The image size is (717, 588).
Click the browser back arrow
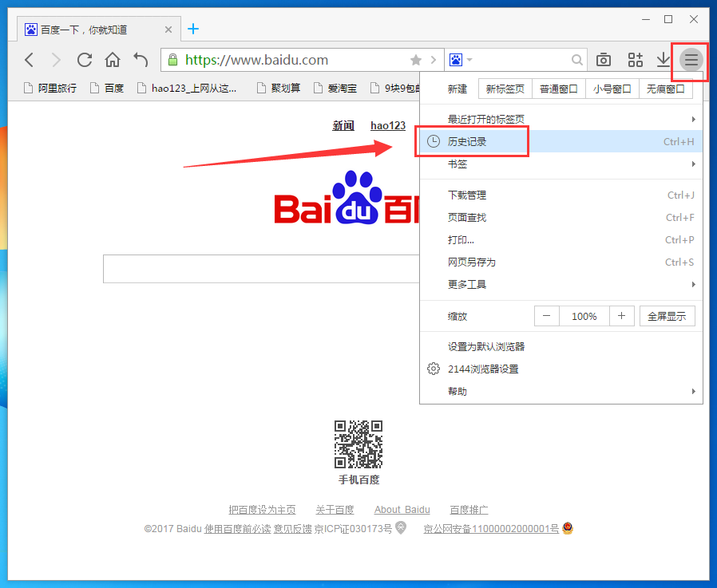pos(30,60)
